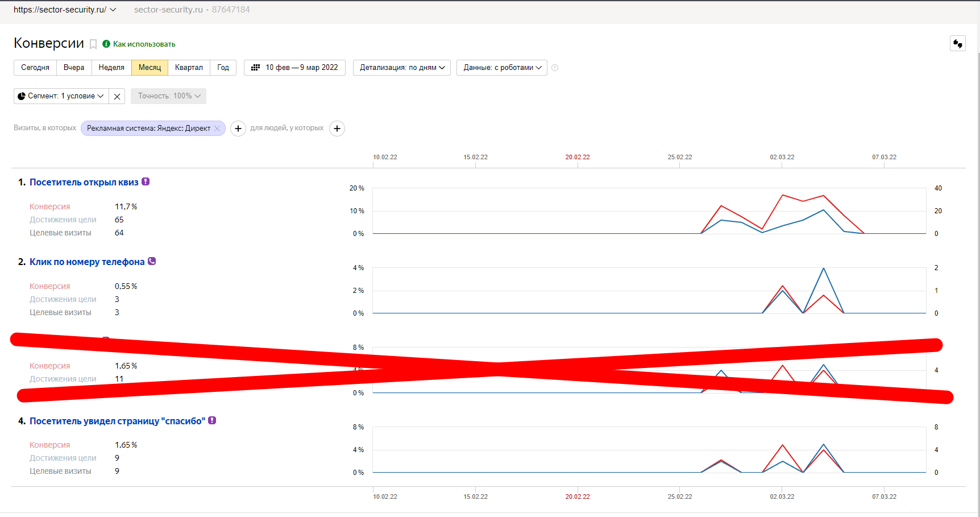Open the date range 10 фев — 9 мар 2022
Viewport: 980px width, 517px height.
(x=294, y=68)
